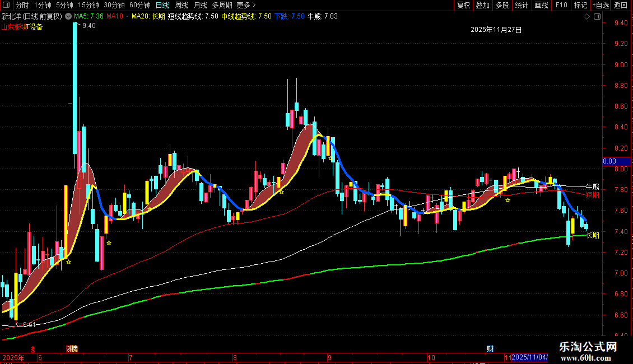Screen dimensions: 633x364
Task: Click the 2025年11月27日 date text
Action: (496, 30)
